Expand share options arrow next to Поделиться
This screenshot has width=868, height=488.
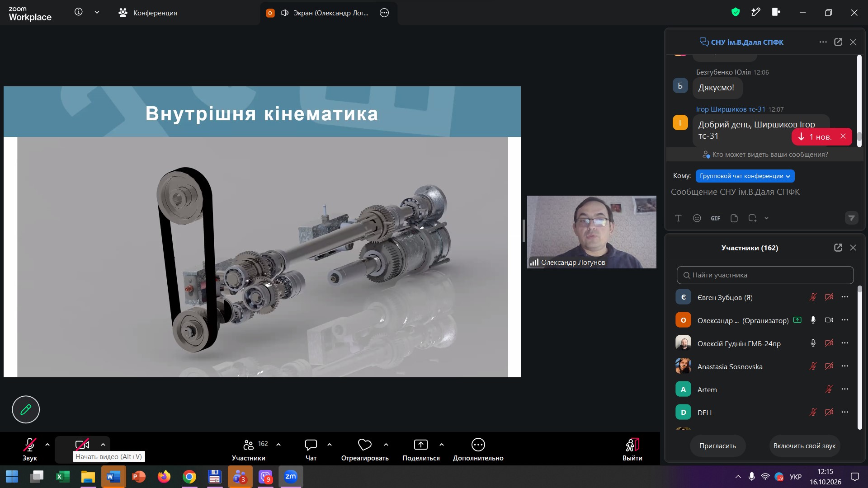[442, 445]
